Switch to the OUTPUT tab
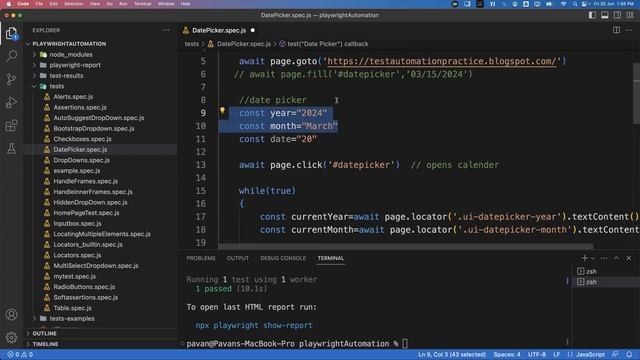The image size is (640, 360). (x=238, y=258)
